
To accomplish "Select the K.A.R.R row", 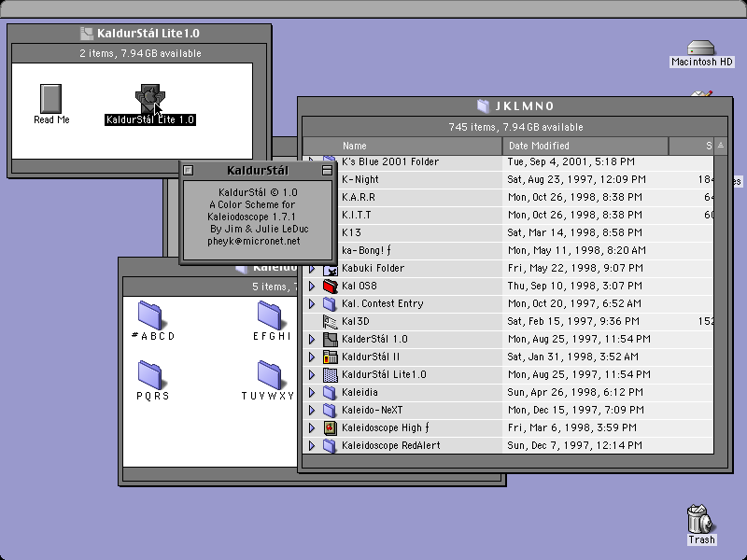I will [x=508, y=197].
